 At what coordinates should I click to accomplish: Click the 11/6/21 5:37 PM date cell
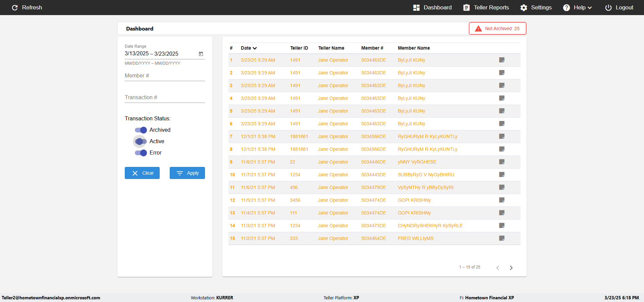(258, 187)
